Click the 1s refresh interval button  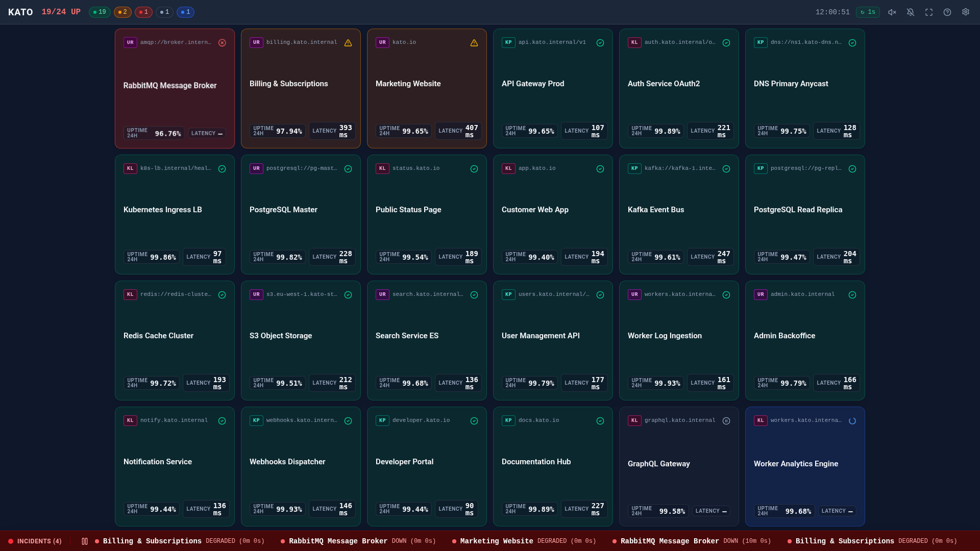(x=868, y=12)
